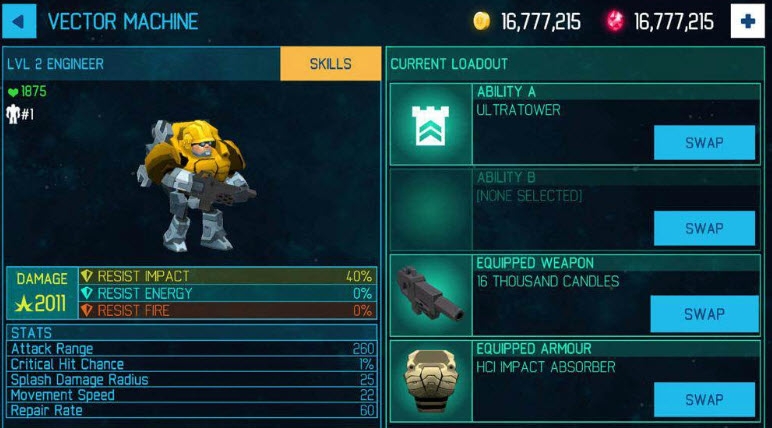The height and width of the screenshot is (428, 772).
Task: Tap the green heart health icon
Action: click(x=13, y=92)
